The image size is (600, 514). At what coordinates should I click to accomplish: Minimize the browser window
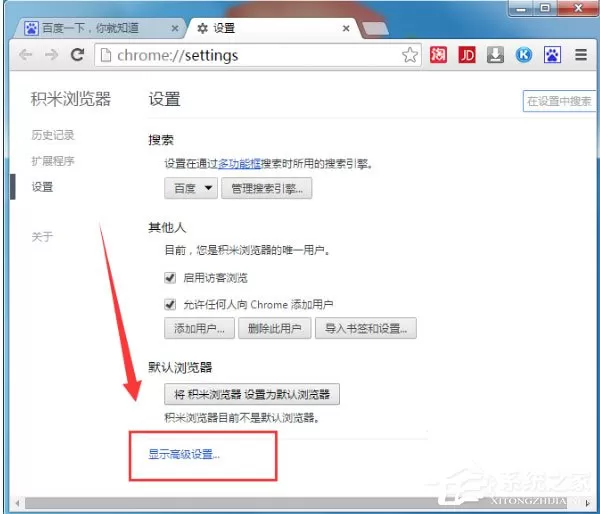coord(521,8)
